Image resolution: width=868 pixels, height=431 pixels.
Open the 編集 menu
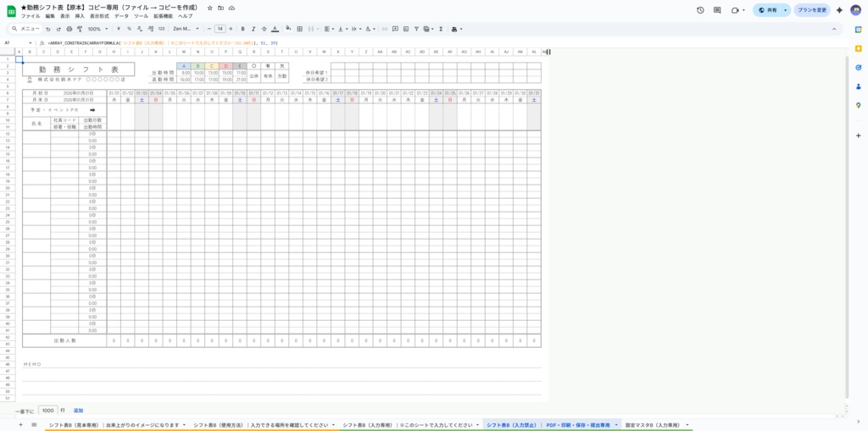coord(50,16)
